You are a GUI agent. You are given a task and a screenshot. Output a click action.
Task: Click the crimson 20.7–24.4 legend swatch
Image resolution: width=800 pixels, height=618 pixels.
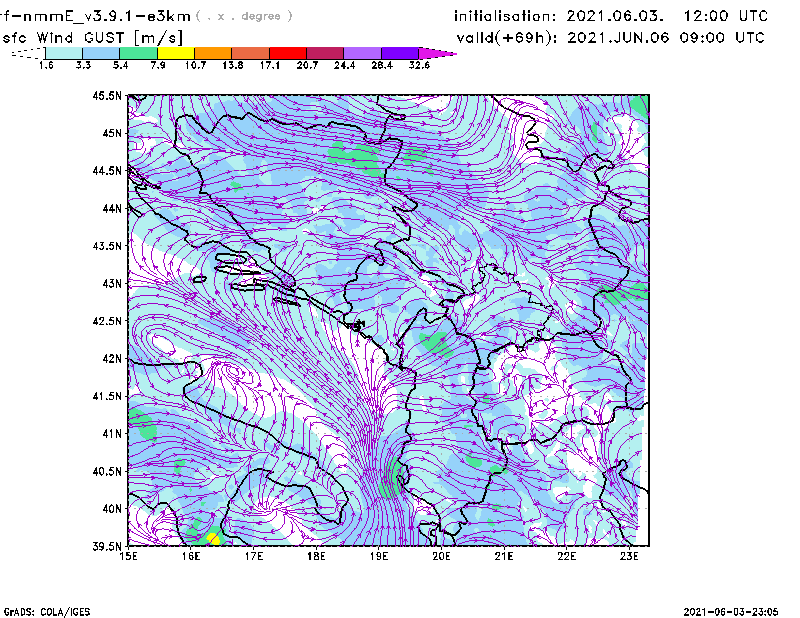[x=325, y=53]
